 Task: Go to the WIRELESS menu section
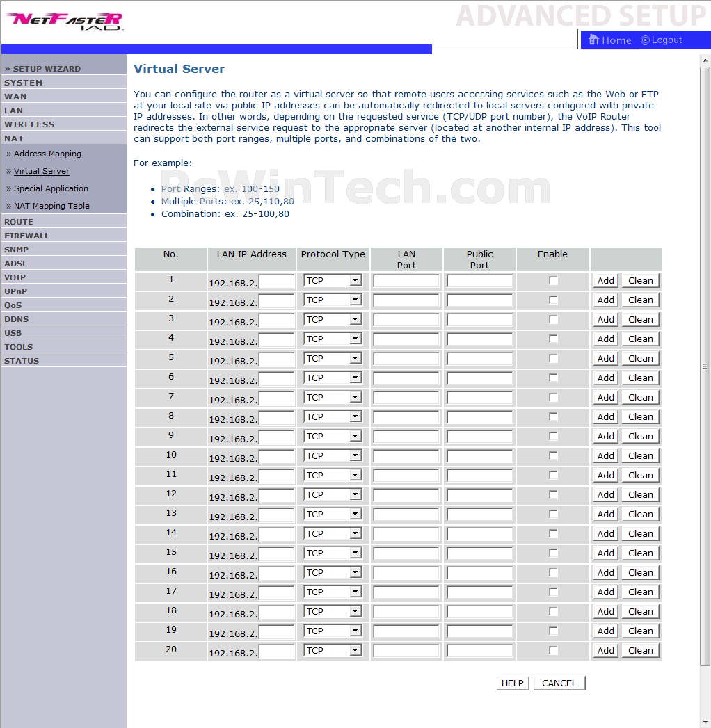coord(29,124)
